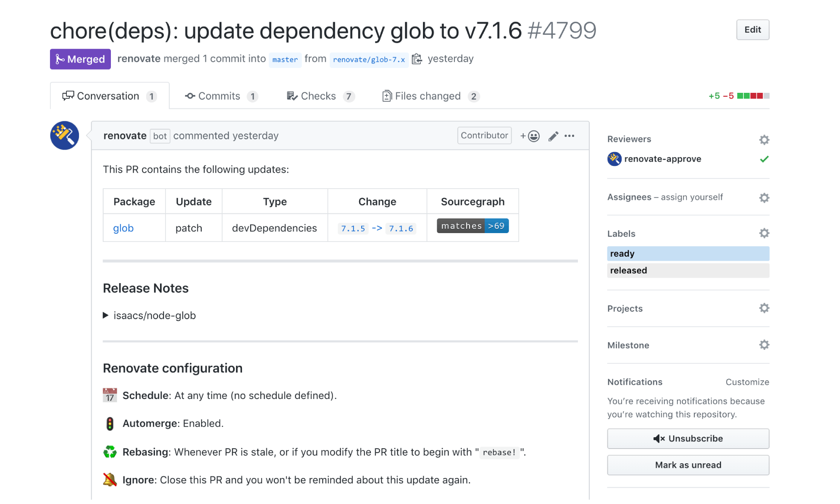Open the glob package link
This screenshot has height=504, width=840.
[123, 228]
